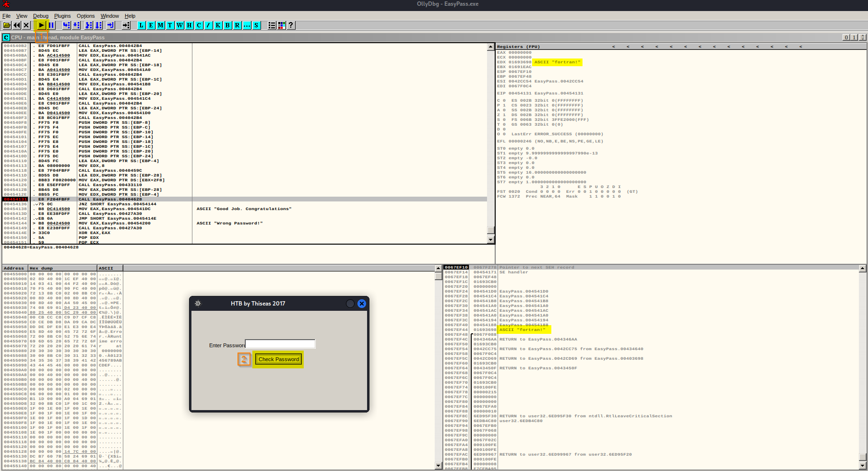868x471 pixels.
Task: Select the EFL 00000246 flags line
Action: (550, 141)
